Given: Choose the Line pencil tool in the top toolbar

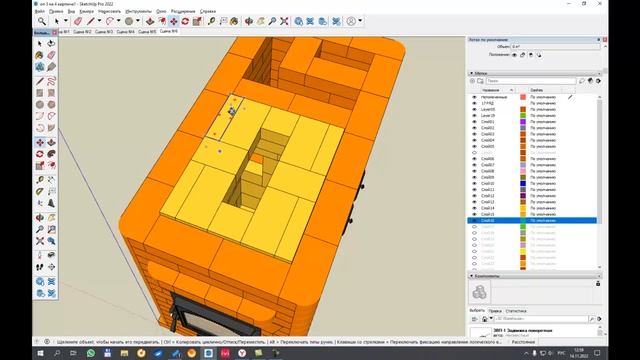Looking at the screenshot, I should pos(90,21).
